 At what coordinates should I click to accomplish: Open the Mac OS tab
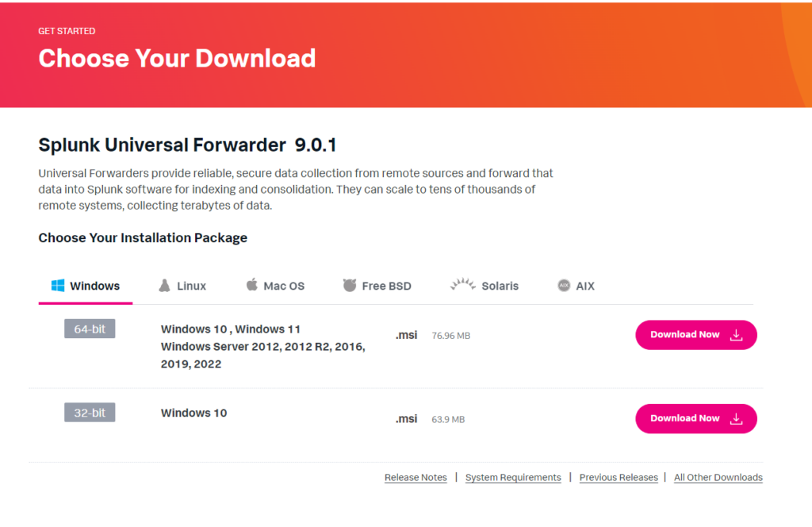pos(282,286)
